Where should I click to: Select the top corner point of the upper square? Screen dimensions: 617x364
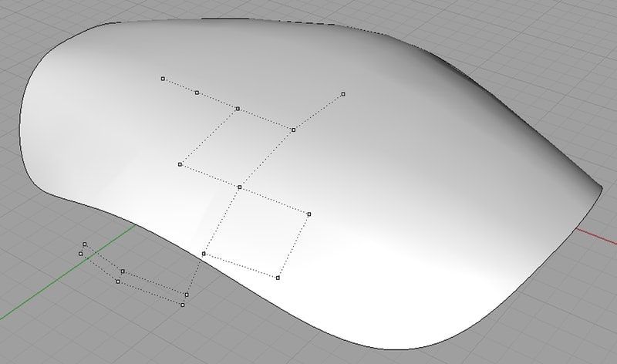tap(238, 109)
